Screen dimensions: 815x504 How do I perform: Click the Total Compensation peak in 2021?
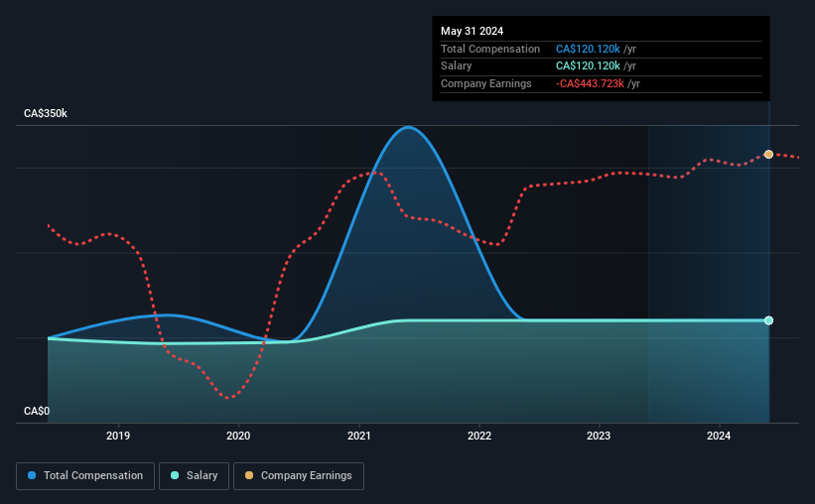point(409,127)
